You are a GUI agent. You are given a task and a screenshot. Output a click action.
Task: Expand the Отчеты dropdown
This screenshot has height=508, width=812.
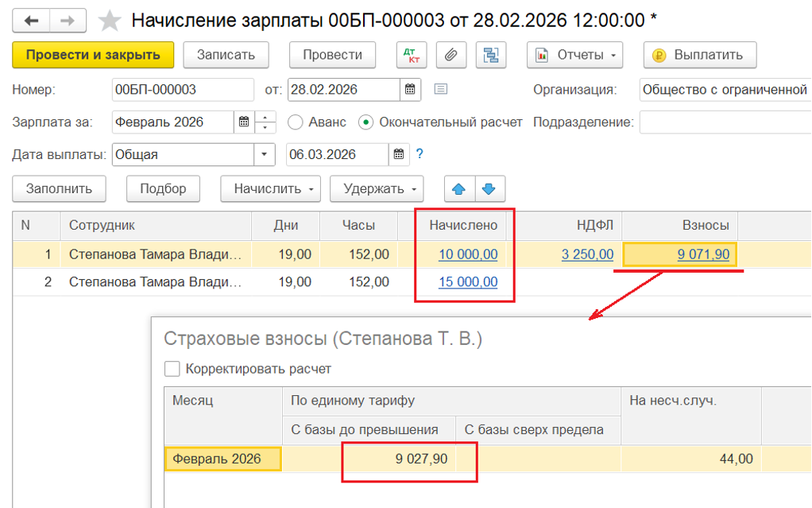(574, 55)
